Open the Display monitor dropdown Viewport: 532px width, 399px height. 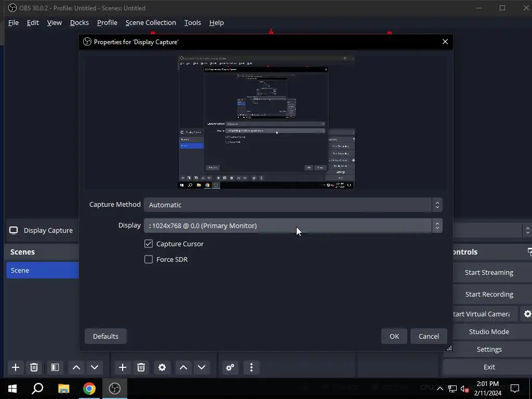click(293, 225)
